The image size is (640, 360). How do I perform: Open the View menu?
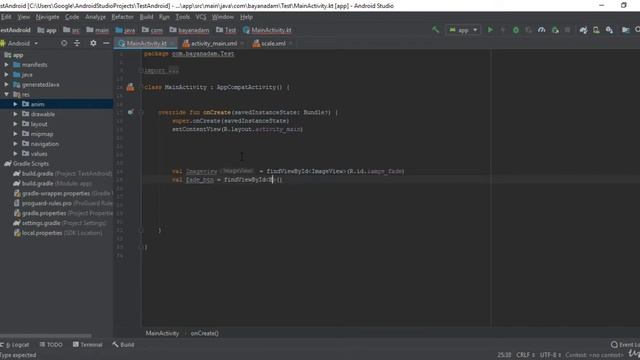[23, 17]
